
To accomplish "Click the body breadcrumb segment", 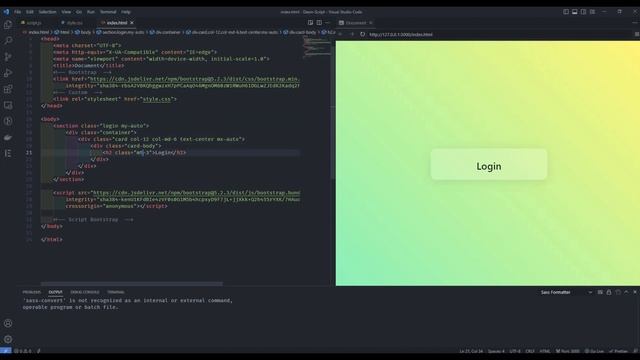I will 83,32.
